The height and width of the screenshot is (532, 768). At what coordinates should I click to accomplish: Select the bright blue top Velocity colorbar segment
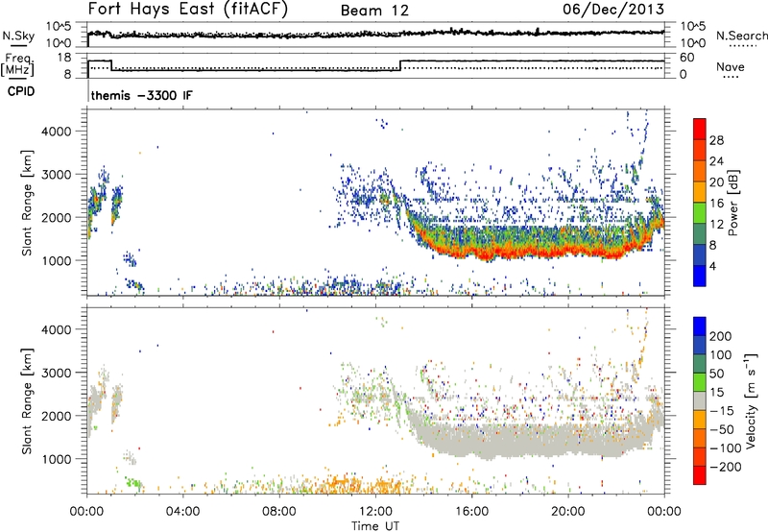coord(700,326)
